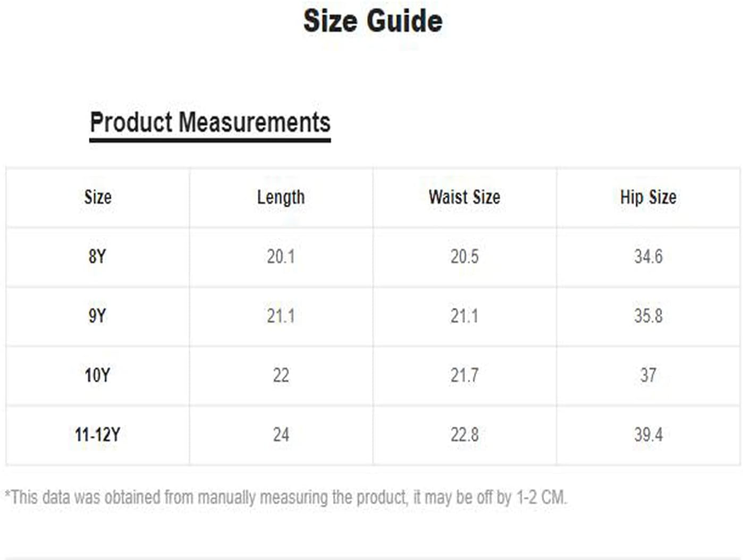Click the 20.5 waist size value

(x=465, y=257)
